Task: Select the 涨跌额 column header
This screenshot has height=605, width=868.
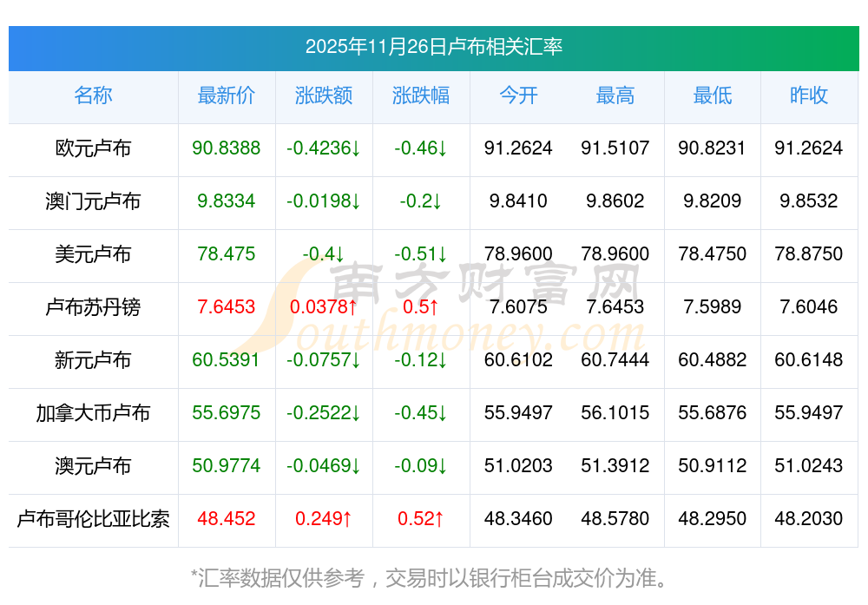Action: point(323,95)
